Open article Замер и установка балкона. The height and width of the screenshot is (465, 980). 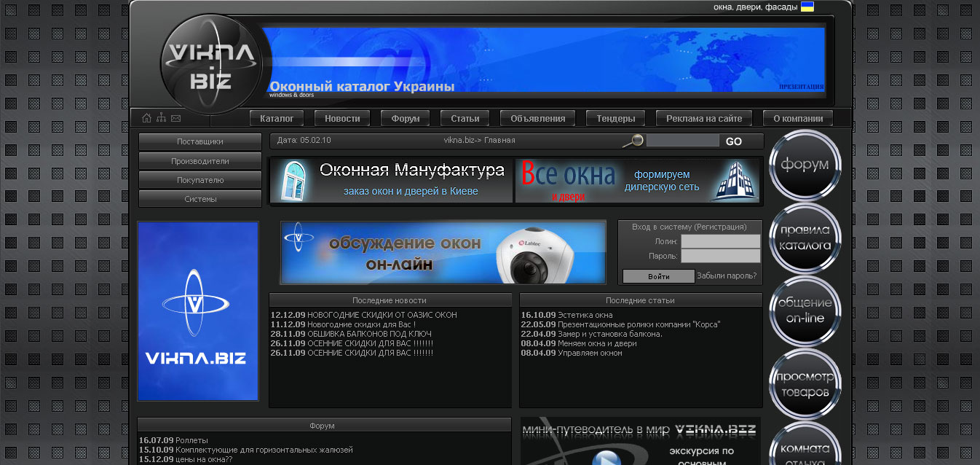coord(610,334)
